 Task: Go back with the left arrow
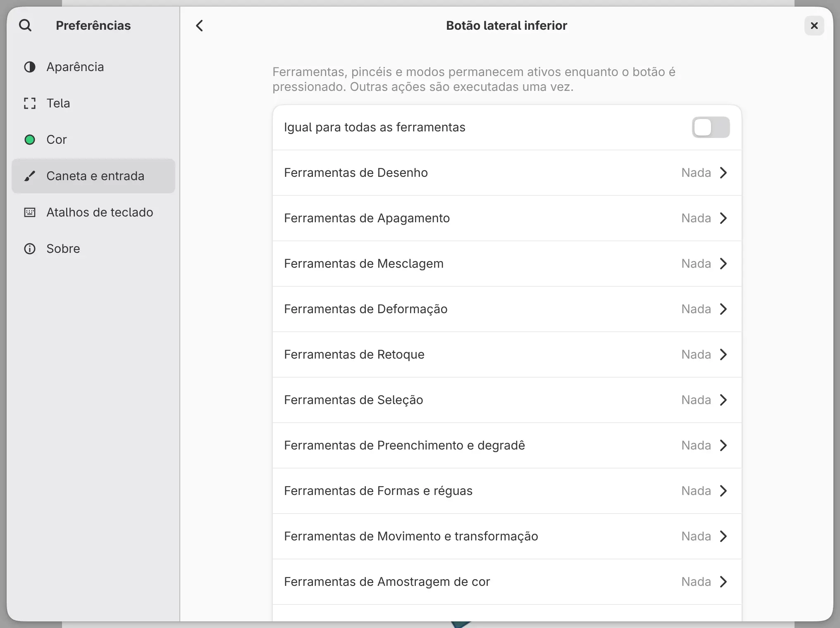click(200, 26)
